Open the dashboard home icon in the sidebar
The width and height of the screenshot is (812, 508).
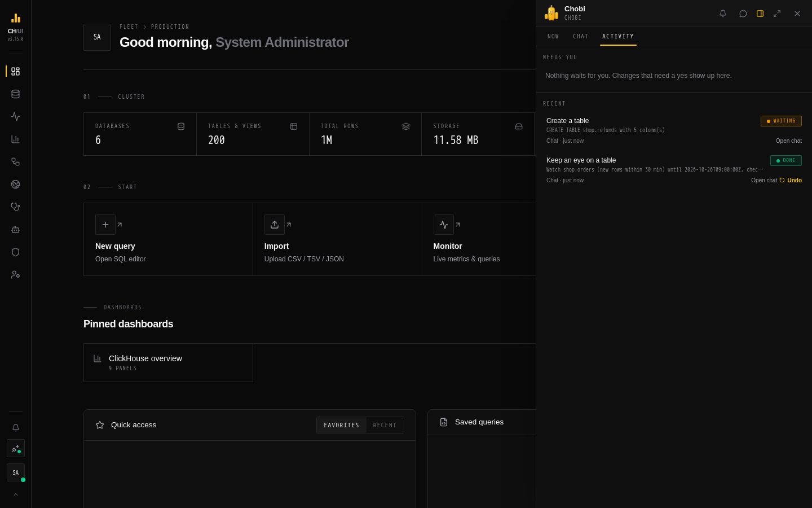pyautogui.click(x=15, y=72)
